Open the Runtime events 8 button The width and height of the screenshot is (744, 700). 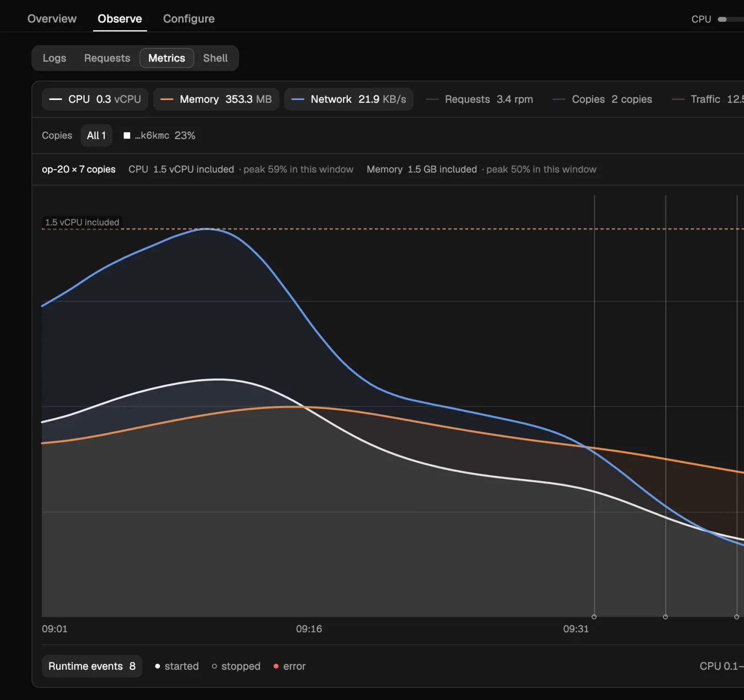pos(92,666)
